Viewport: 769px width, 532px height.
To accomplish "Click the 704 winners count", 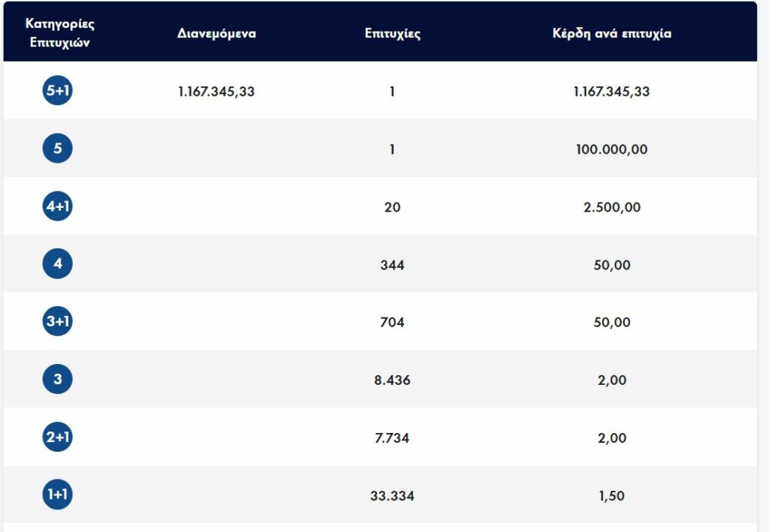I will [392, 322].
